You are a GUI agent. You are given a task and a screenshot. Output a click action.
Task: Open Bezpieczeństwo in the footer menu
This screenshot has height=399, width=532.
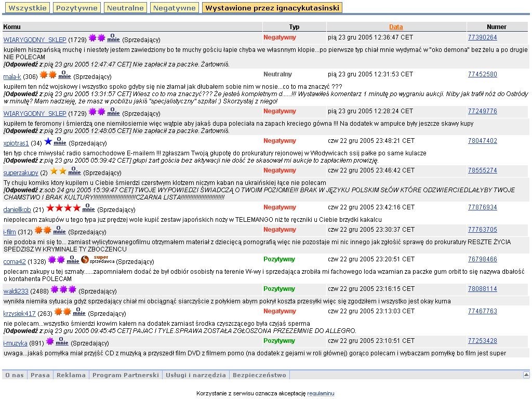click(259, 375)
